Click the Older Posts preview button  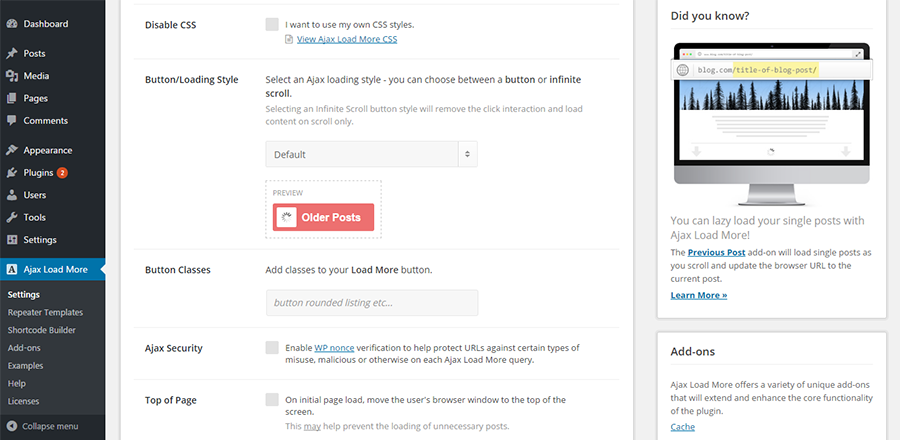tap(323, 217)
